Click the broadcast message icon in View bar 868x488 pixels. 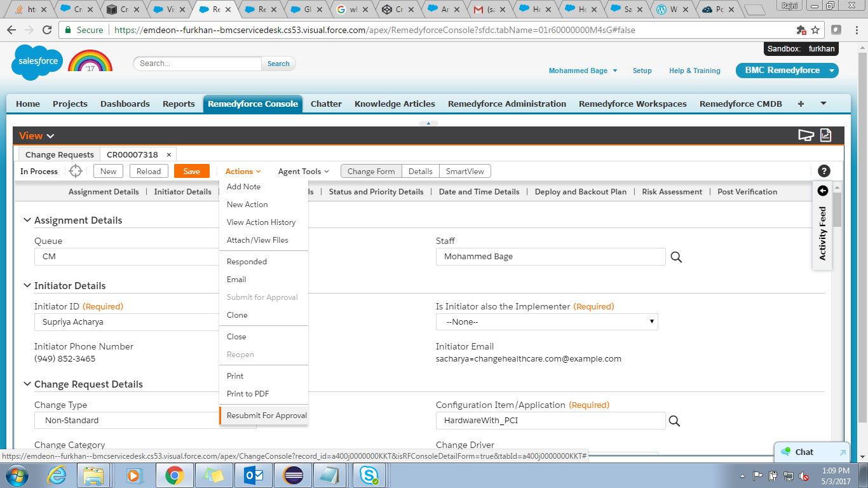[806, 135]
